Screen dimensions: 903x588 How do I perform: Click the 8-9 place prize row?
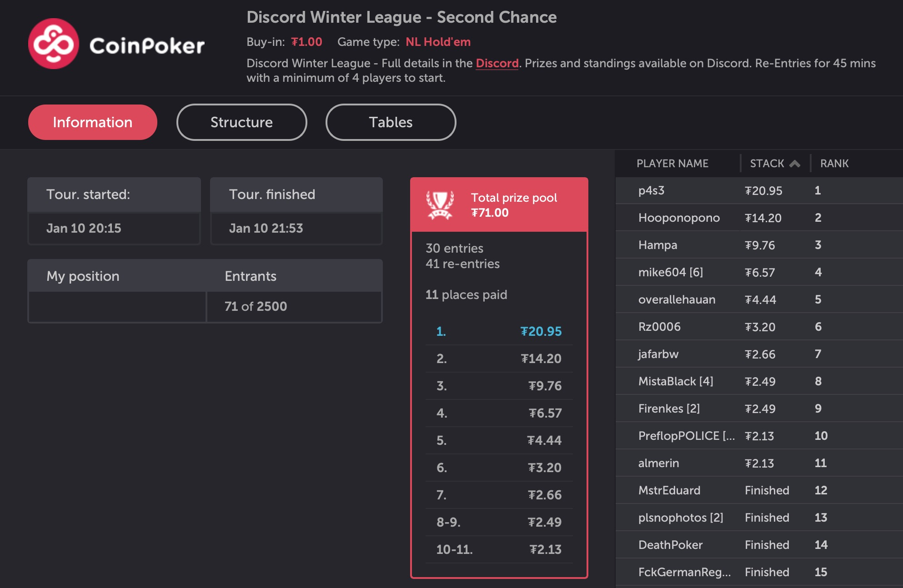click(x=499, y=522)
